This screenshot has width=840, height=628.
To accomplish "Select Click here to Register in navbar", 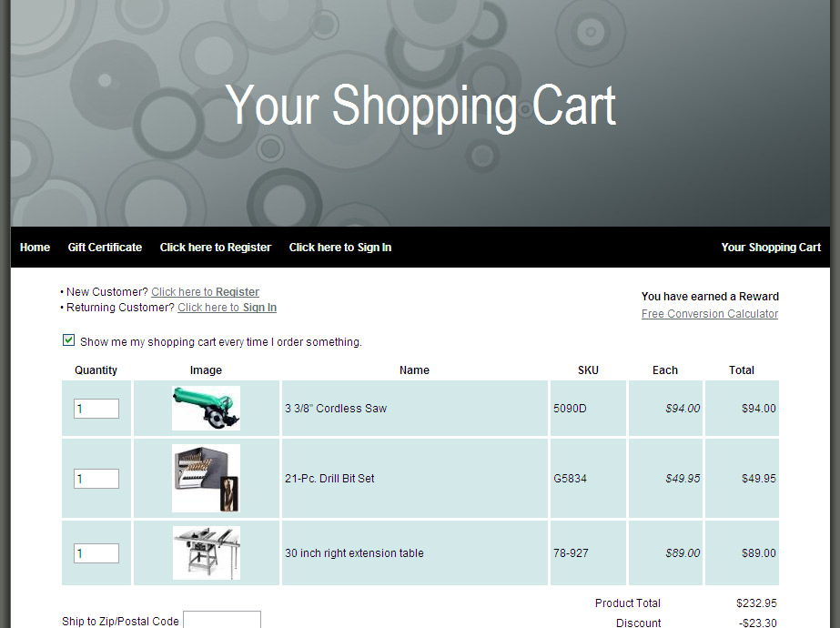I will coord(216,248).
